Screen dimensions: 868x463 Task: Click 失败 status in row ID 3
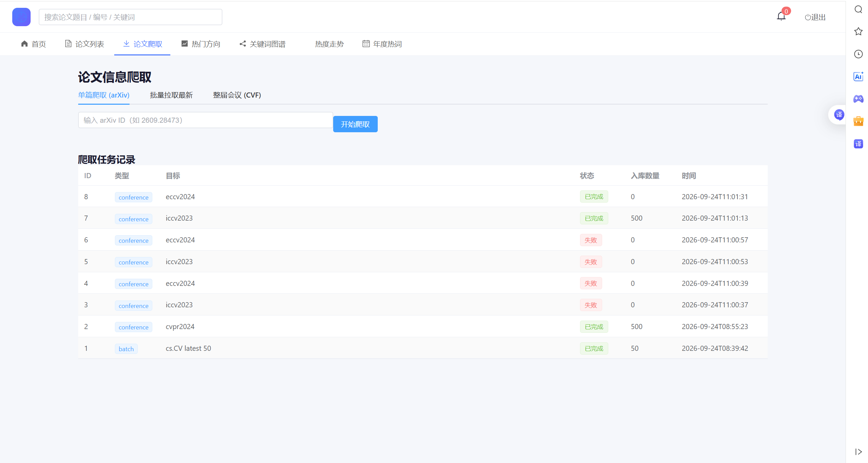tap(591, 305)
